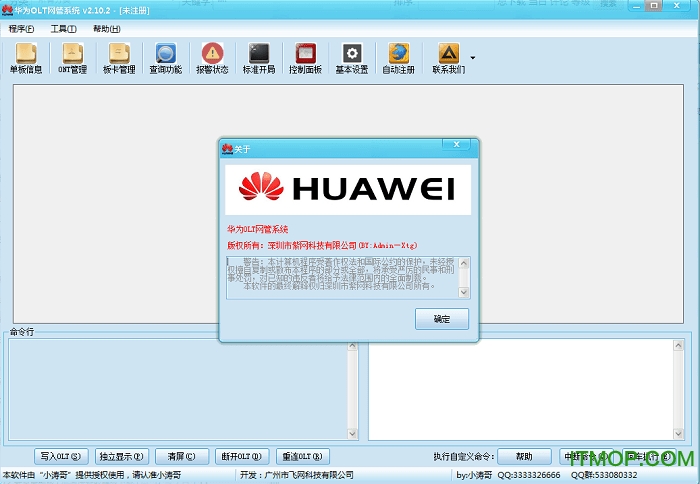
Task: Click status bar text QQ群:533080332
Action: (x=604, y=475)
